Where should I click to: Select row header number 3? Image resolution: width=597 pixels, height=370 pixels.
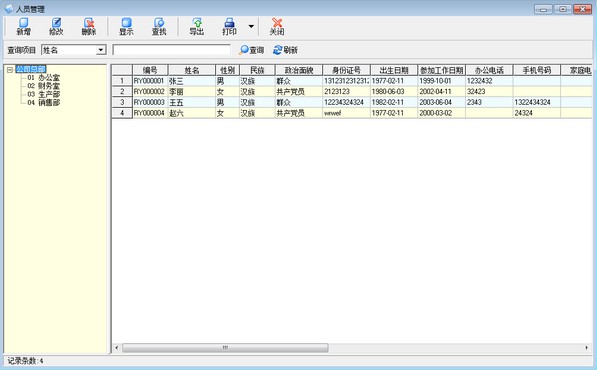122,102
